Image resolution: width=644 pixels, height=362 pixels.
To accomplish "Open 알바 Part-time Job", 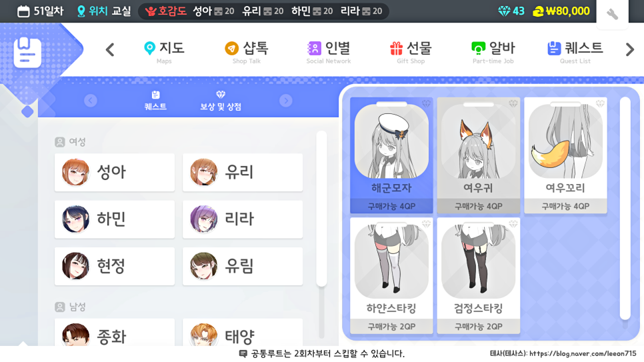I will pyautogui.click(x=493, y=52).
